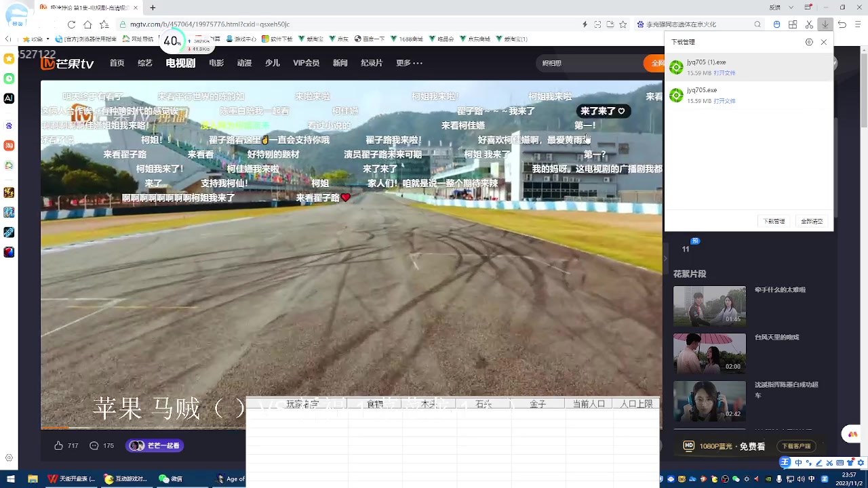Click the jyq705.exe file icon
Image resolution: width=868 pixels, height=488 pixels.
tap(676, 96)
